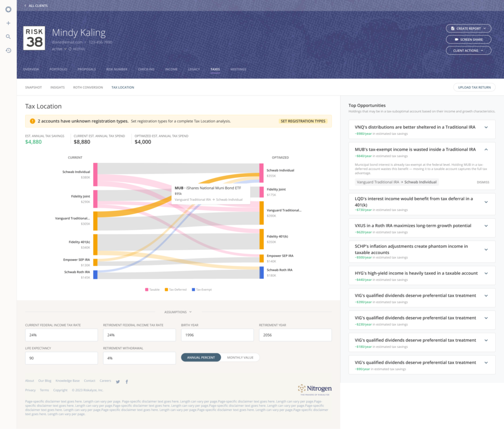Screen dimensions: 504x429
Task: Open the Terms footer link
Action: click(44, 391)
